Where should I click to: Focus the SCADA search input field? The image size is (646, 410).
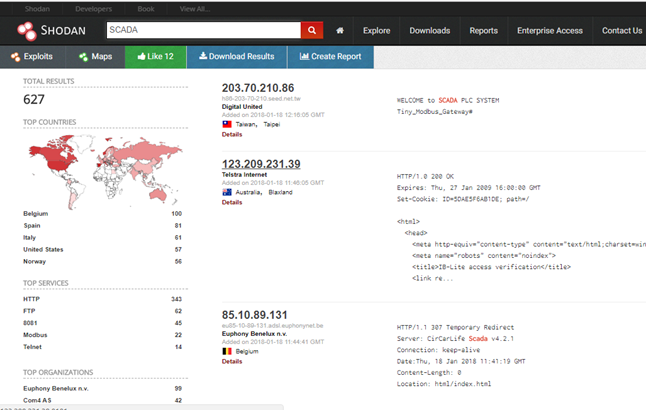[201, 30]
